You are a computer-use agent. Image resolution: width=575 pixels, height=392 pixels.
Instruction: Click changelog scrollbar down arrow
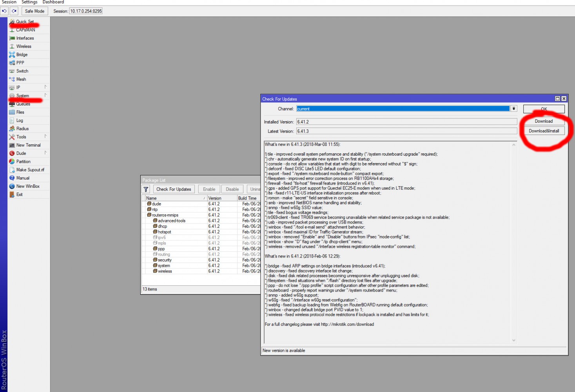[514, 340]
